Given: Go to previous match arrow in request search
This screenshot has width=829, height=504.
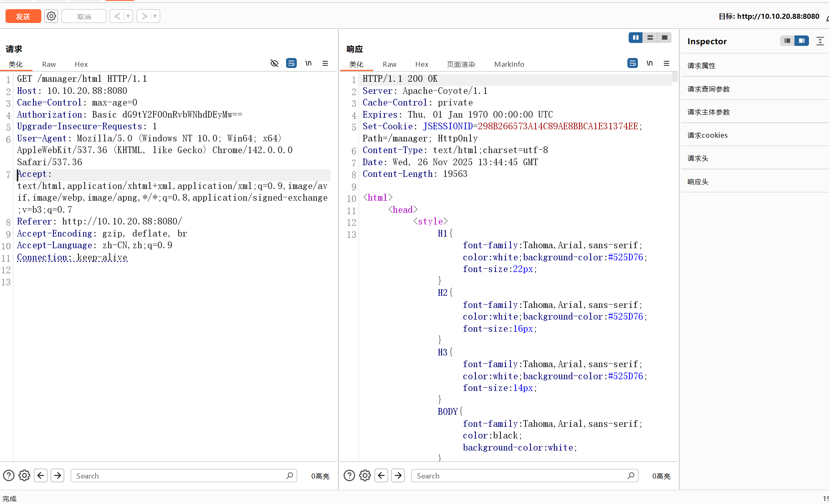Looking at the screenshot, I should tap(40, 476).
